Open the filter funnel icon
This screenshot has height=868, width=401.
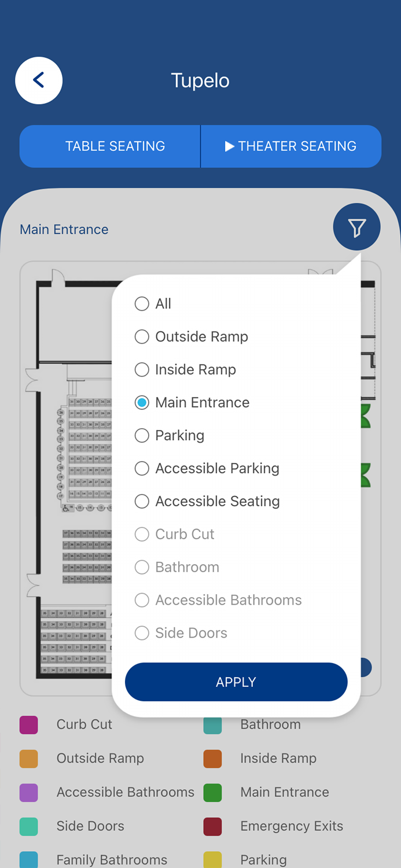click(356, 227)
